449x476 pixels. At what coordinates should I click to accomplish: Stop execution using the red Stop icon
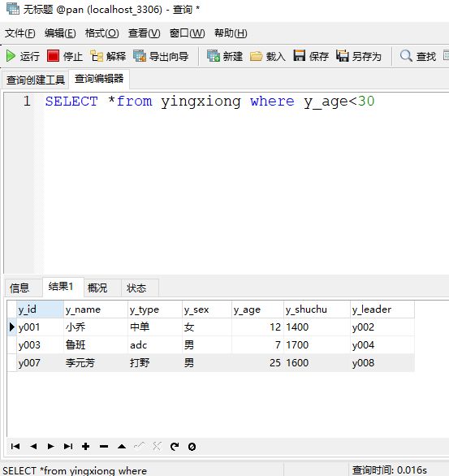click(53, 56)
